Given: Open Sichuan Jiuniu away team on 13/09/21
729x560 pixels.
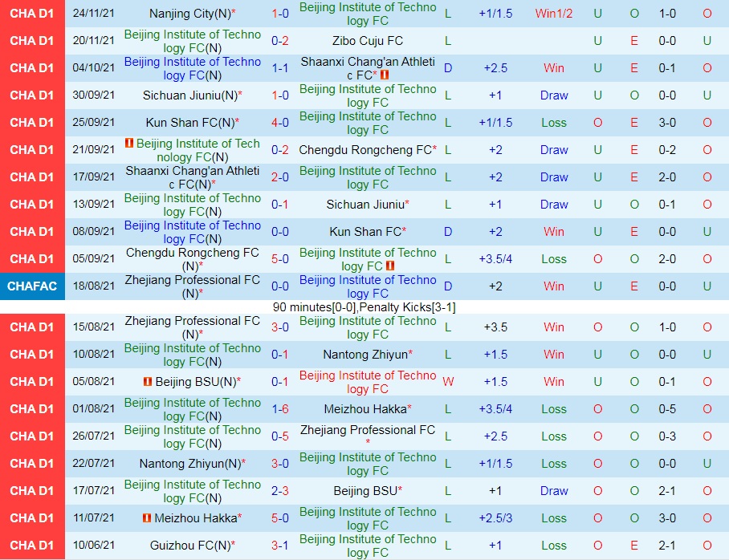Looking at the screenshot, I should pos(365,205).
